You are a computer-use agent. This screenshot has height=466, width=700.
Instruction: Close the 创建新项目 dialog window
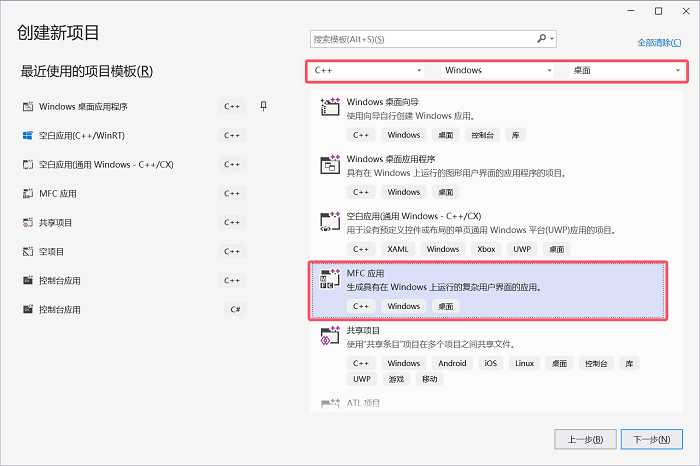686,11
